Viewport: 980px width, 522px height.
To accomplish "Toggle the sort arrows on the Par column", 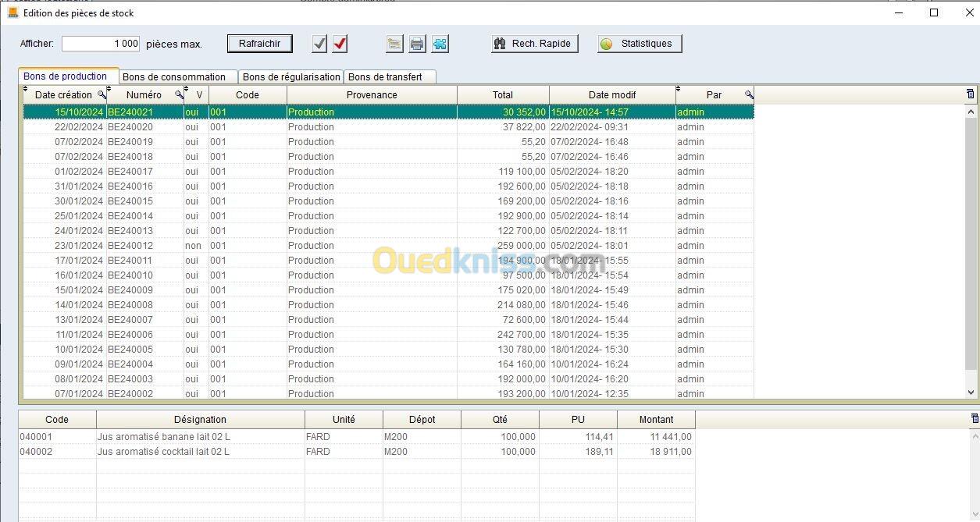I will (679, 90).
